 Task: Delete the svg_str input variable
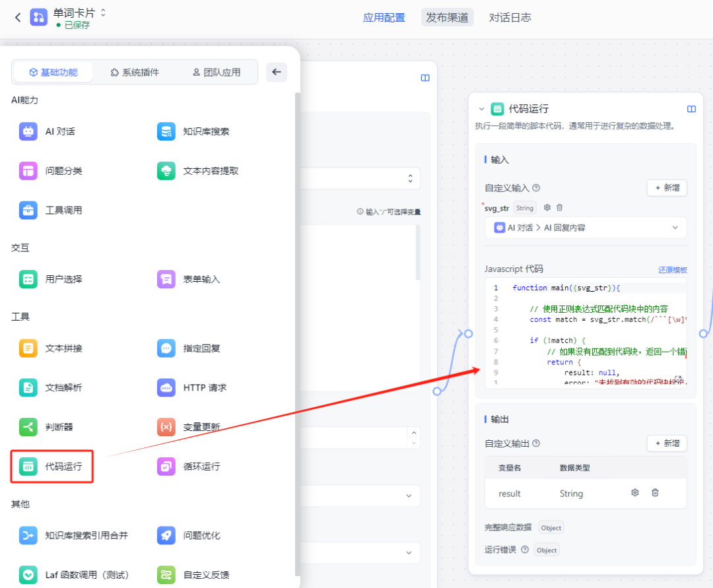pyautogui.click(x=560, y=208)
